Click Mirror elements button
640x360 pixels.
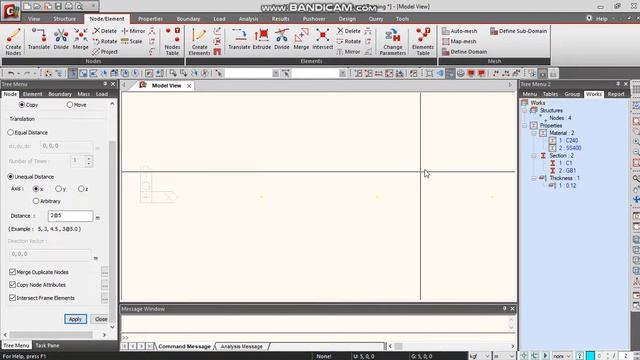[x=349, y=52]
